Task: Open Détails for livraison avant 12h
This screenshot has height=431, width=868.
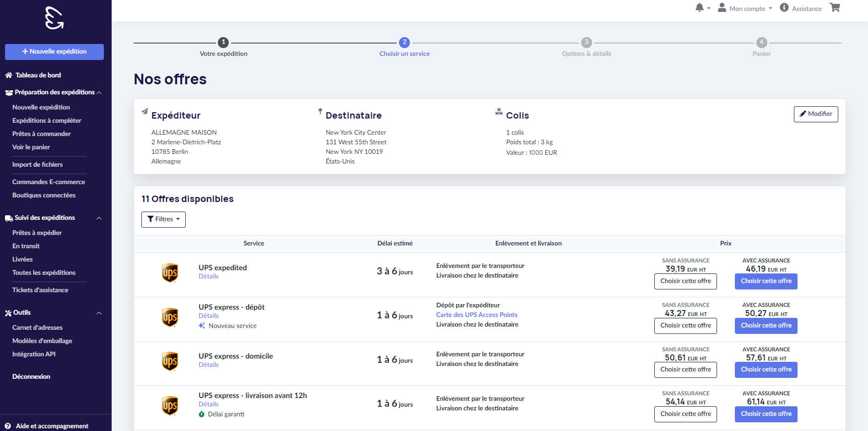Action: click(x=209, y=404)
